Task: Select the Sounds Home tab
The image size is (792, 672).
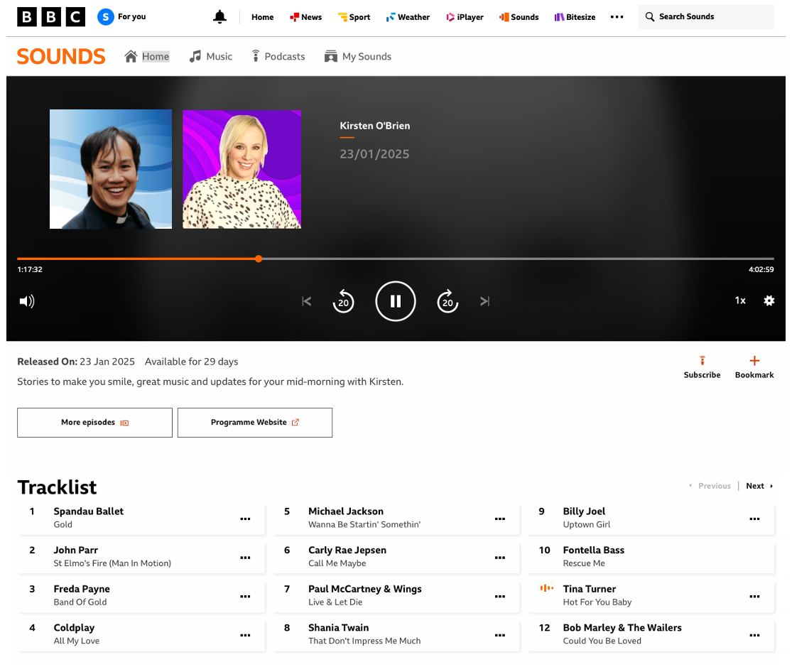Action: 146,57
